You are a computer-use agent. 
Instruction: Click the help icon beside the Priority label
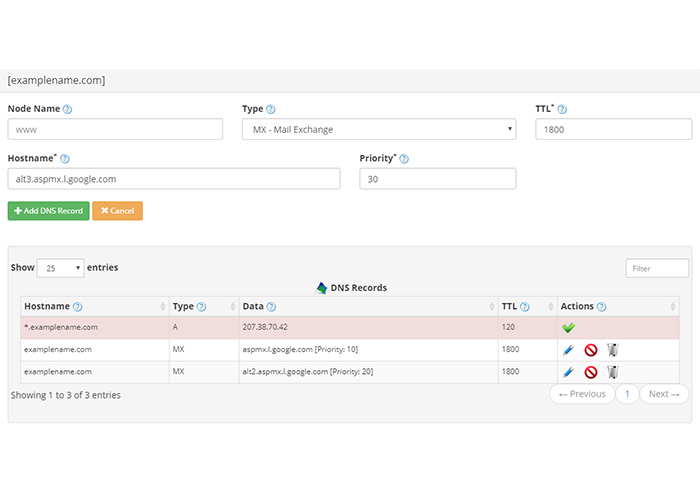point(404,159)
